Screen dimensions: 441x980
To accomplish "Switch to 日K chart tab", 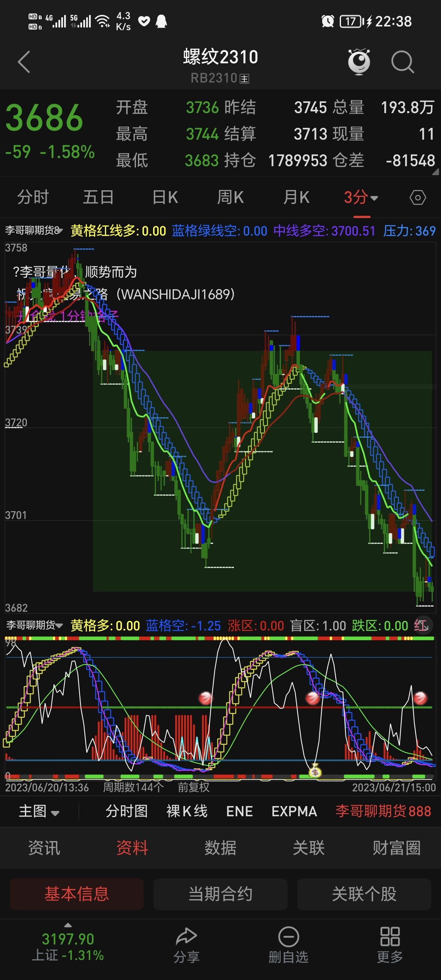I will tap(165, 198).
